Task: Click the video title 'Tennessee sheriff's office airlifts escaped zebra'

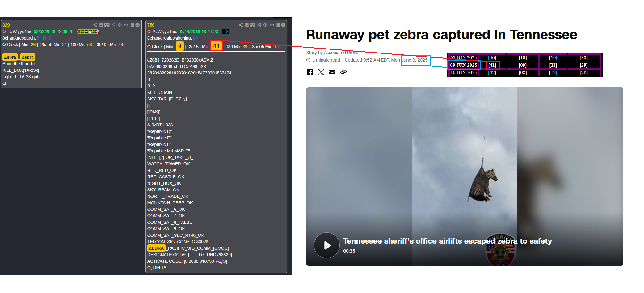Action: pyautogui.click(x=448, y=241)
